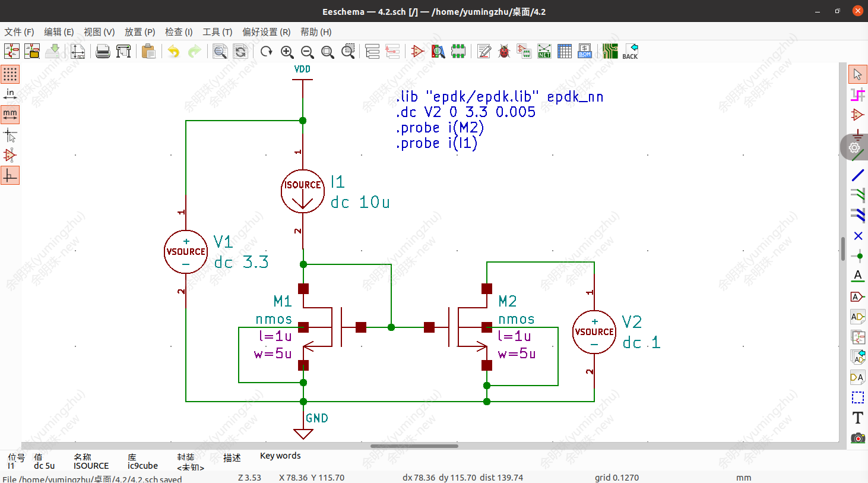Toggle grid visibility in left toolbar
The width and height of the screenshot is (868, 483).
pyautogui.click(x=10, y=74)
